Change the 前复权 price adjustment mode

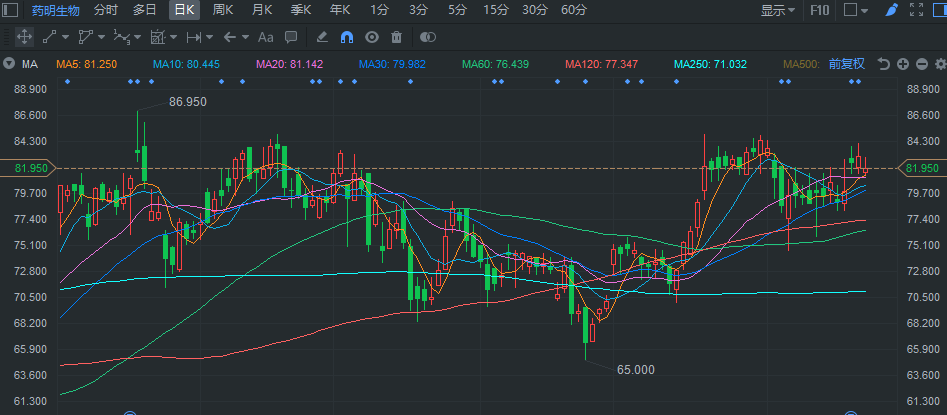[x=846, y=64]
